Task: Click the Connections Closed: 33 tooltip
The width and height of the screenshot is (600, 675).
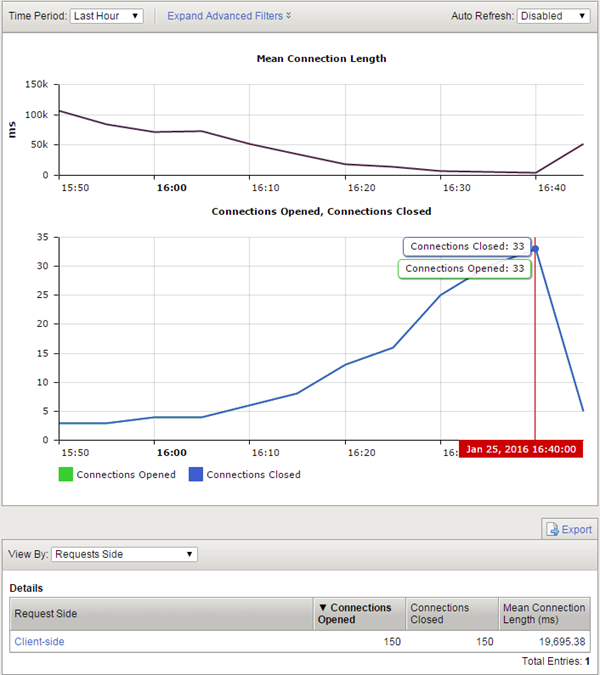Action: coord(467,246)
